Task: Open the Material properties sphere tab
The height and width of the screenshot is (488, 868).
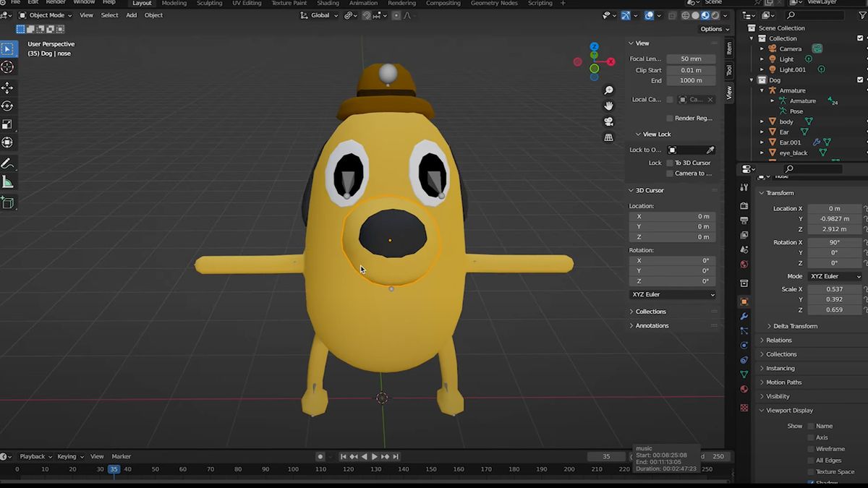Action: tap(744, 388)
